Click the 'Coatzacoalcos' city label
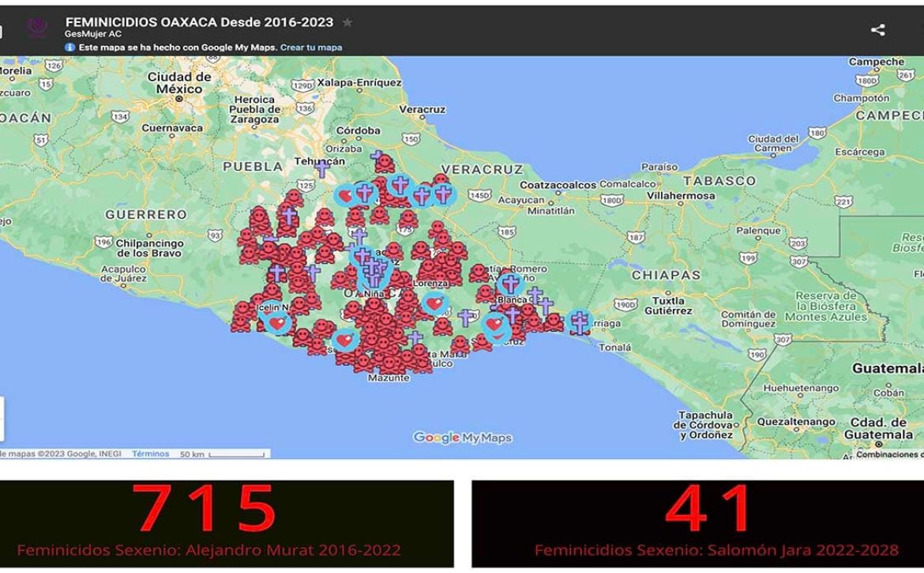Image resolution: width=924 pixels, height=573 pixels. [x=558, y=185]
